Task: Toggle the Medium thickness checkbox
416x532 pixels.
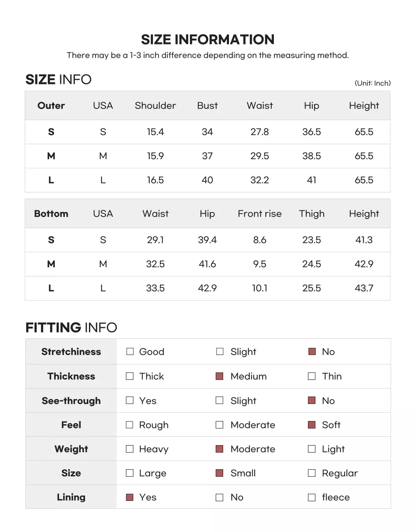Action: (220, 376)
